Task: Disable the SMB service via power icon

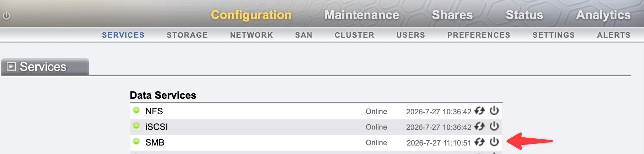Action: 494,142
